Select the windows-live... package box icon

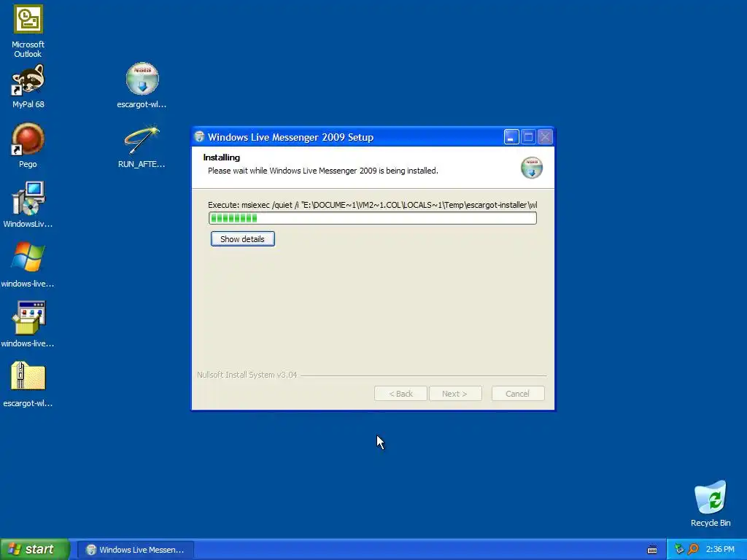coord(28,324)
